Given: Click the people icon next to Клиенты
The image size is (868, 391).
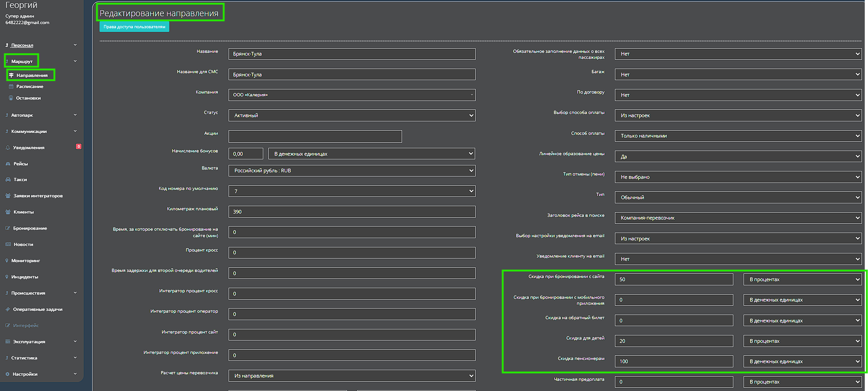Looking at the screenshot, I should (8, 212).
